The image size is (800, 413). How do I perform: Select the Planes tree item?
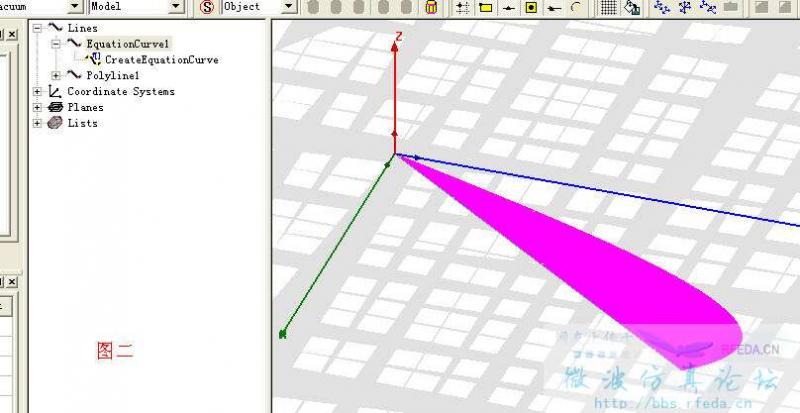pyautogui.click(x=85, y=107)
